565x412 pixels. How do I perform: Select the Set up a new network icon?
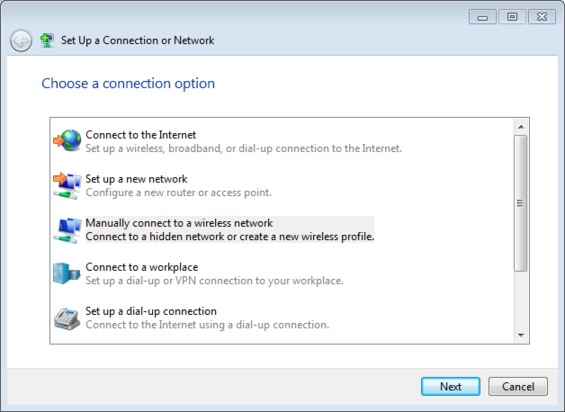pos(67,186)
